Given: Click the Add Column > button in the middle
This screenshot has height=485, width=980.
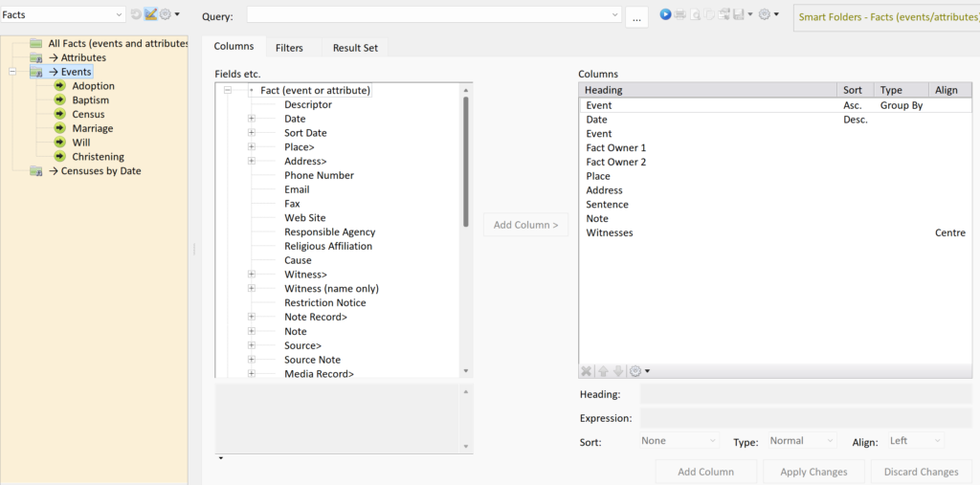Looking at the screenshot, I should (525, 225).
